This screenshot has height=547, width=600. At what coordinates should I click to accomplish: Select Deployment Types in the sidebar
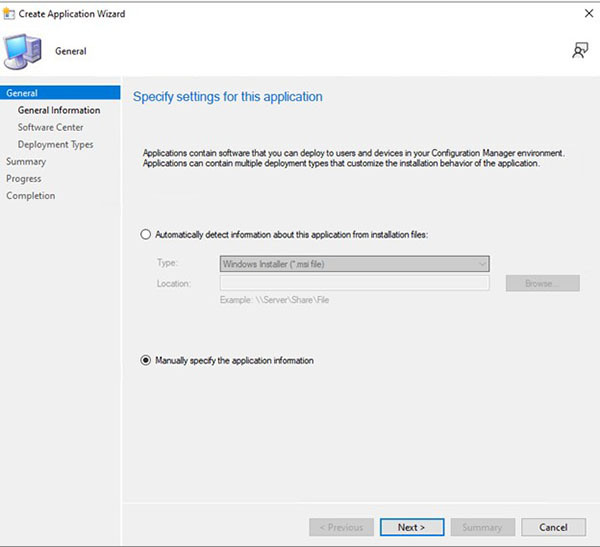pyautogui.click(x=56, y=144)
